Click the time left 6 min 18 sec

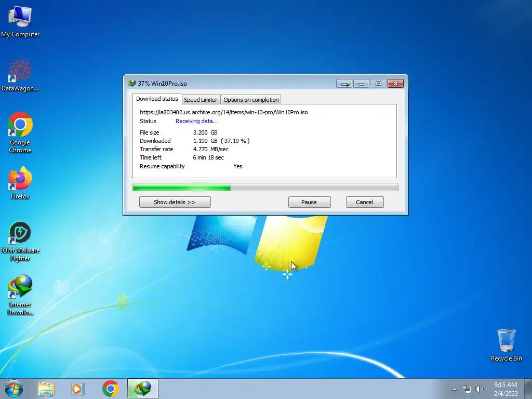click(208, 157)
